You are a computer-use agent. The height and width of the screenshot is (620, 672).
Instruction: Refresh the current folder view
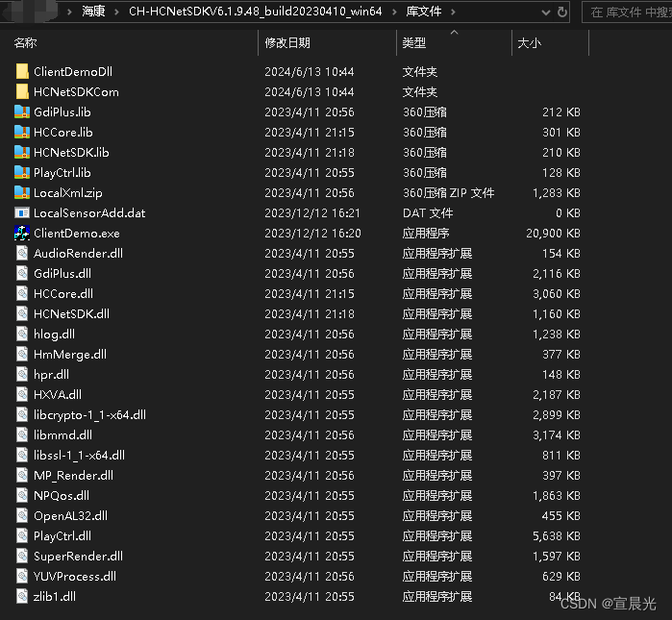[x=562, y=12]
